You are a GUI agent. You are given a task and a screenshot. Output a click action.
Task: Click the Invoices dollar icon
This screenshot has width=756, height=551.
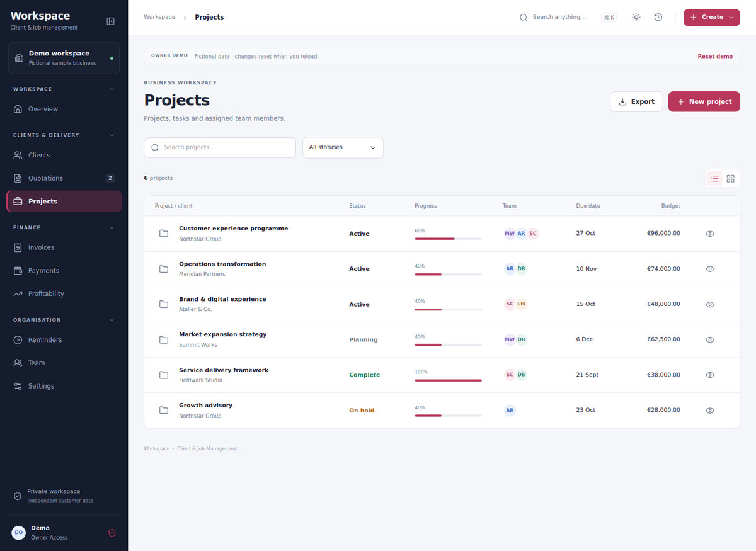point(18,247)
